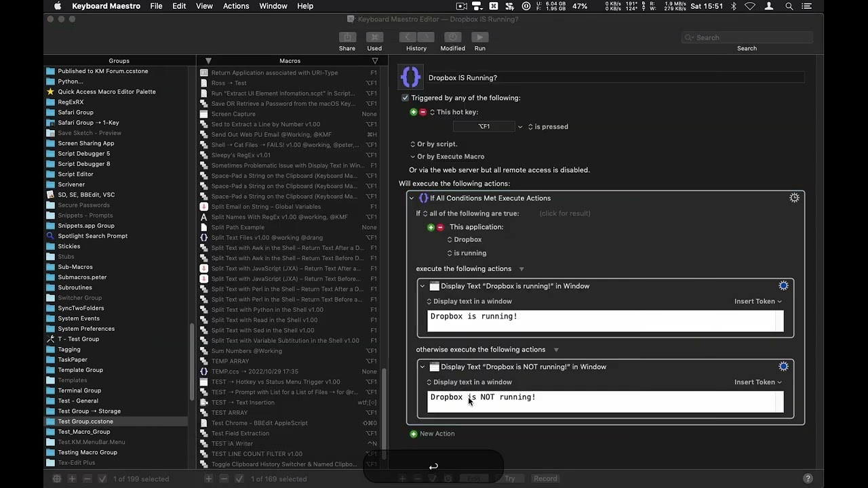Toggle the macro group enabled checkmark
Image resolution: width=868 pixels, height=488 pixels.
102,479
